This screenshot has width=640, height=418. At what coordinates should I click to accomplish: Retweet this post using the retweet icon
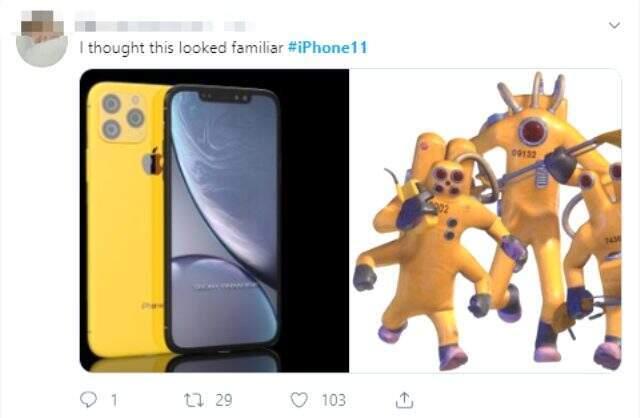(195, 400)
